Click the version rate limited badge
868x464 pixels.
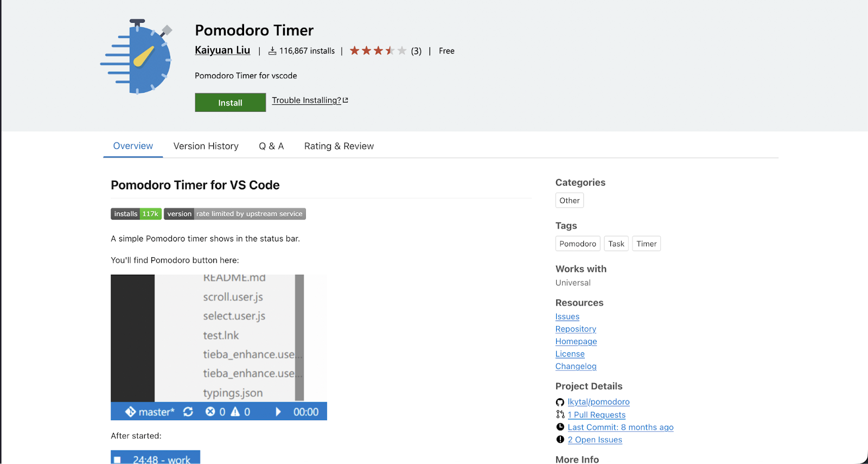pyautogui.click(x=235, y=214)
